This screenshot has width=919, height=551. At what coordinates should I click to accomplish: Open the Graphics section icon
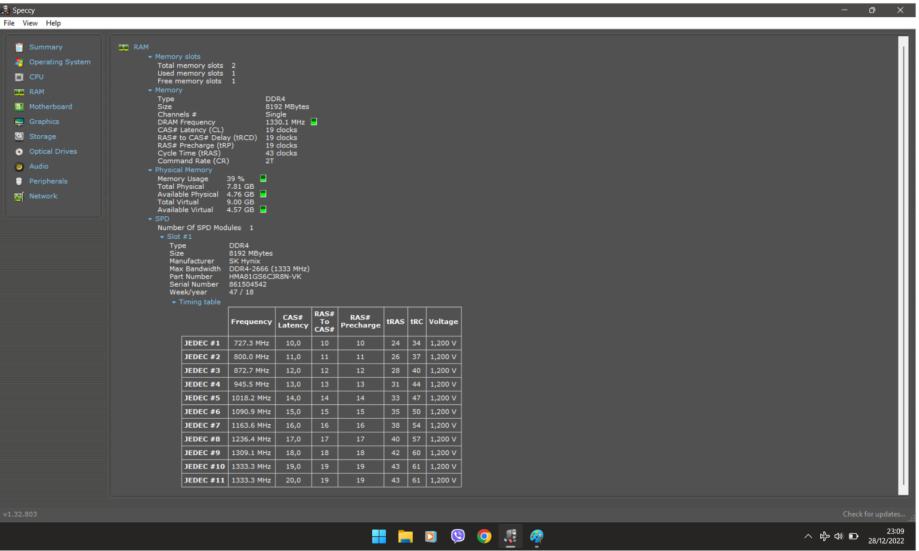tap(19, 122)
